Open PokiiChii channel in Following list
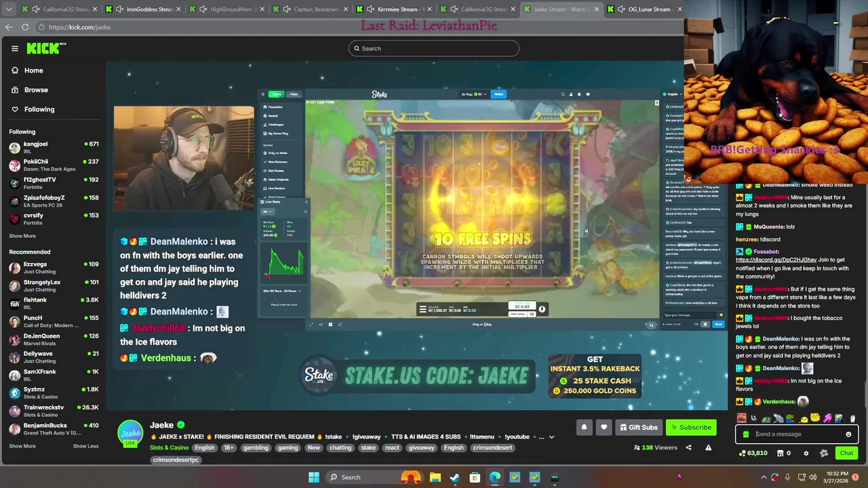 pos(56,165)
